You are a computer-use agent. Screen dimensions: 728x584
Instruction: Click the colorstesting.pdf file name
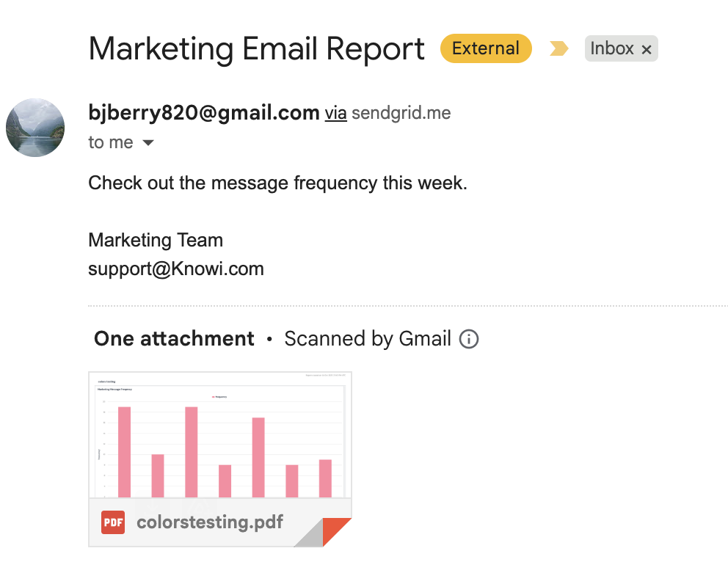(x=210, y=522)
